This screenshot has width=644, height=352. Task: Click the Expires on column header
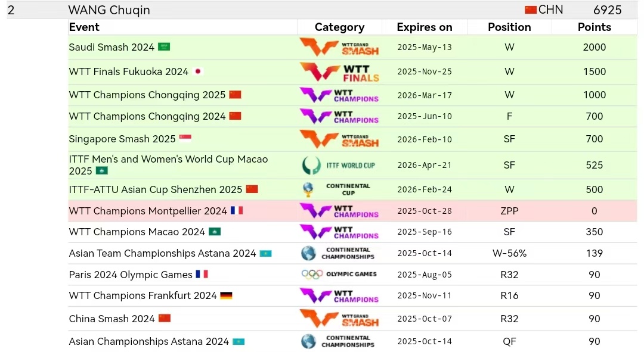point(424,27)
